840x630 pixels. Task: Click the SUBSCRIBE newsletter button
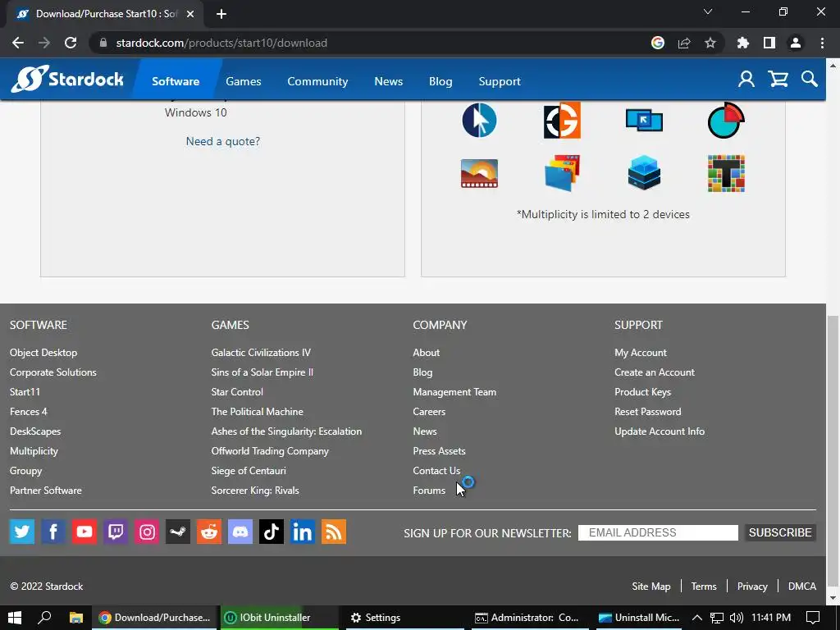click(x=780, y=532)
